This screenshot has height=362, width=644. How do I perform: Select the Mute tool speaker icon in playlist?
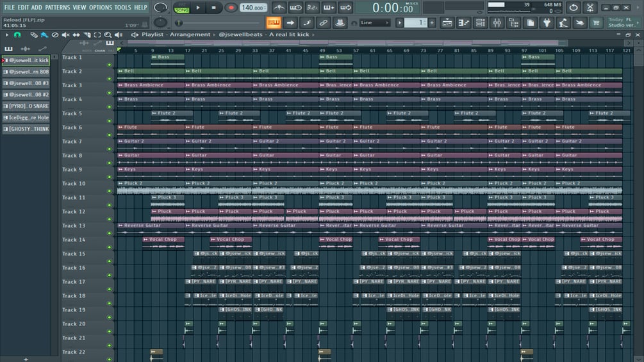pos(65,35)
